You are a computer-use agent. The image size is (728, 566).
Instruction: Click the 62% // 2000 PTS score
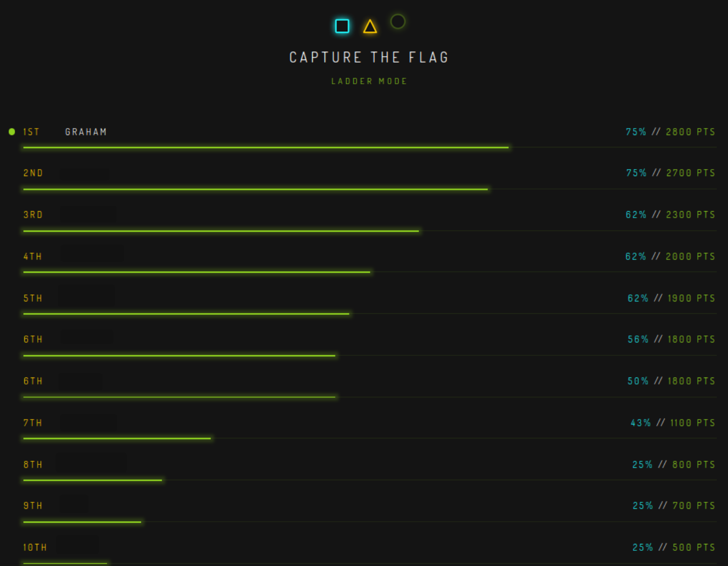670,257
